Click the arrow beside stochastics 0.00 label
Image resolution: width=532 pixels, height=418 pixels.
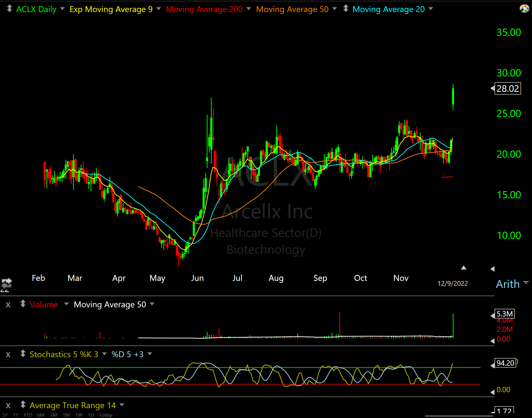point(493,392)
